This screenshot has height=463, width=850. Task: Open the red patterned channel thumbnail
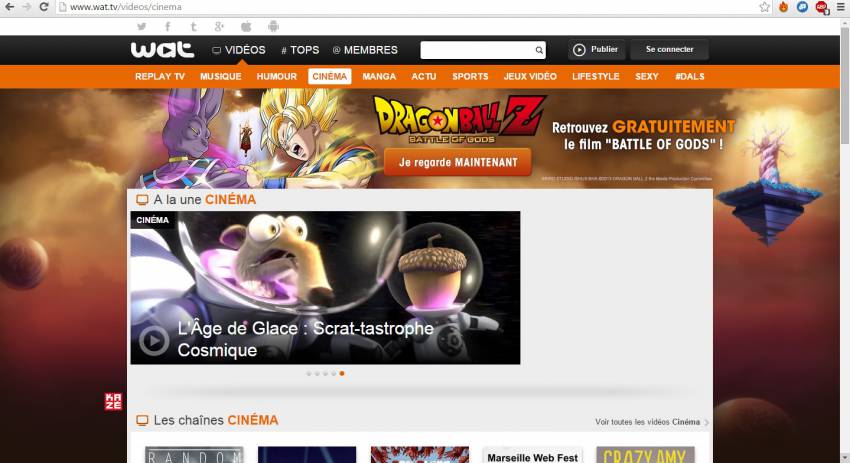[x=420, y=454]
